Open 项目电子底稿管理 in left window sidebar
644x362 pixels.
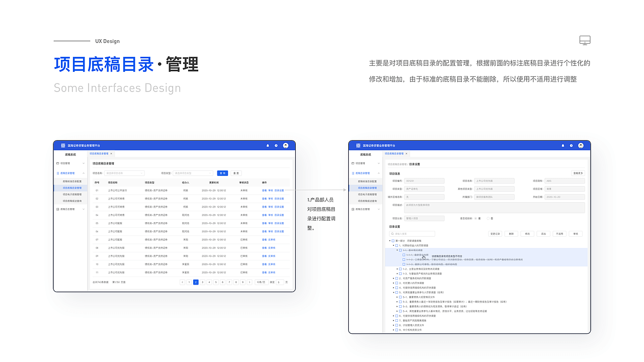point(72,194)
